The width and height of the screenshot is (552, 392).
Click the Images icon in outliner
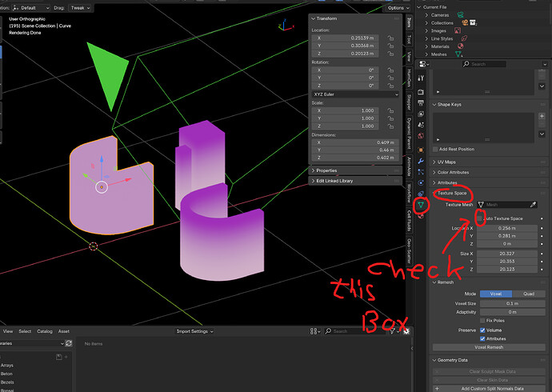click(458, 30)
